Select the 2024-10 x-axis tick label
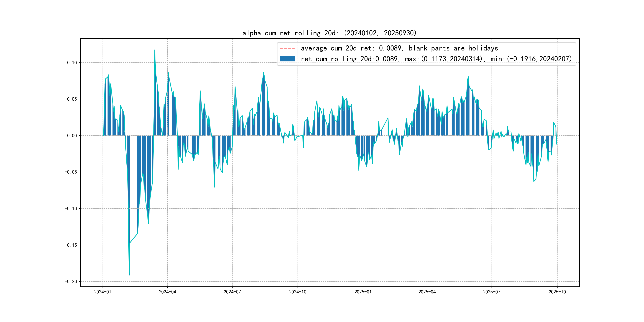Viewport: 644px width, 322px height. tap(298, 292)
